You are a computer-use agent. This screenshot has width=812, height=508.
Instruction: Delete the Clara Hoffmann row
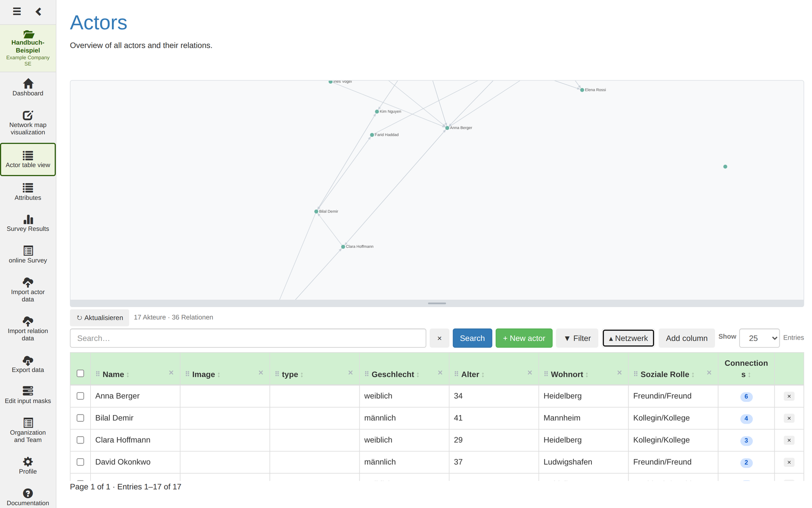click(x=789, y=440)
